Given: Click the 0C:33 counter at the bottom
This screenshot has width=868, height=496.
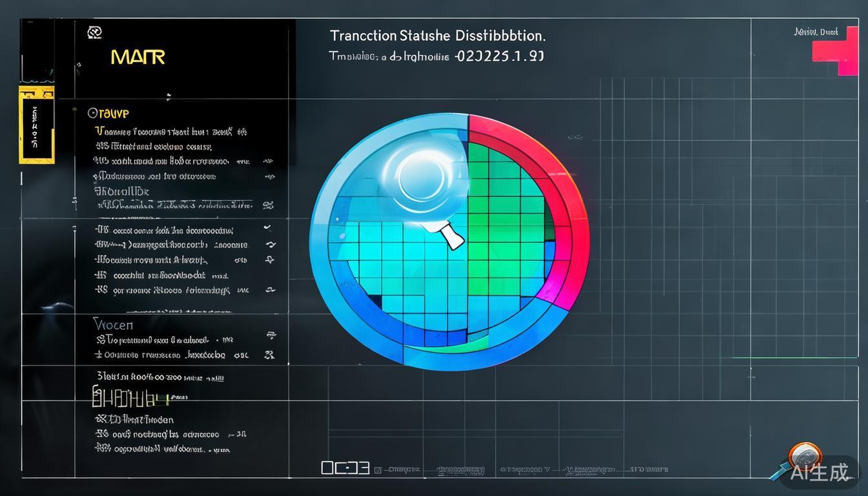Looking at the screenshot, I should [x=345, y=468].
